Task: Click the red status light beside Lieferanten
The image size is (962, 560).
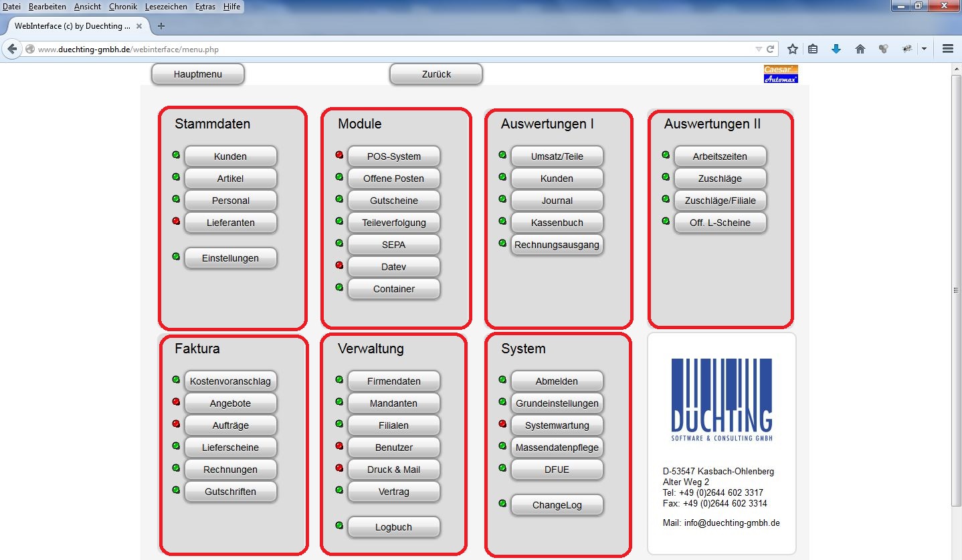Action: click(x=176, y=221)
